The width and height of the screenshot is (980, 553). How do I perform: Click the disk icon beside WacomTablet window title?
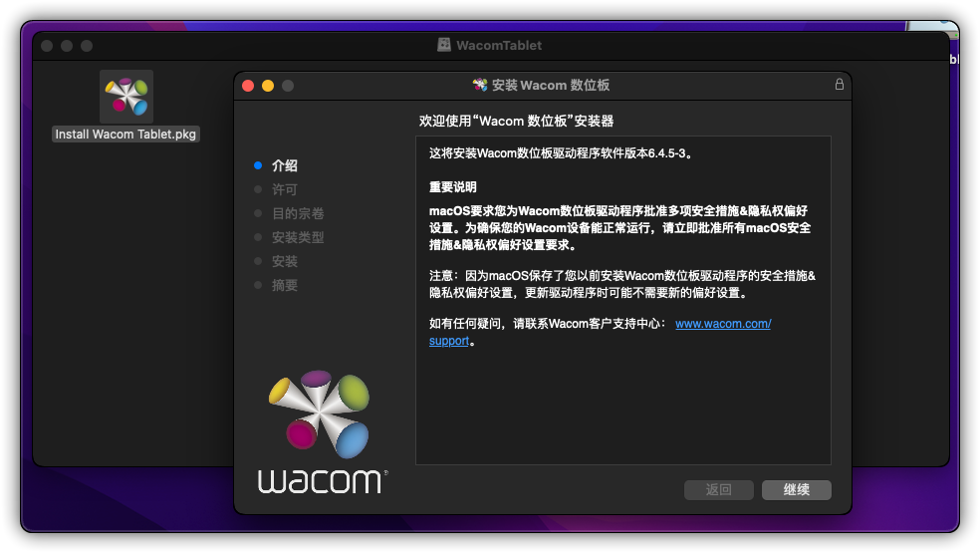[x=444, y=45]
